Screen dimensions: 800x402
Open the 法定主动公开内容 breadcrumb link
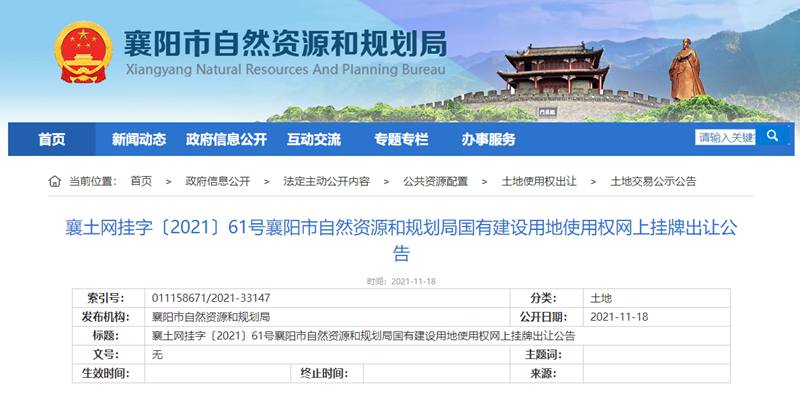[326, 181]
